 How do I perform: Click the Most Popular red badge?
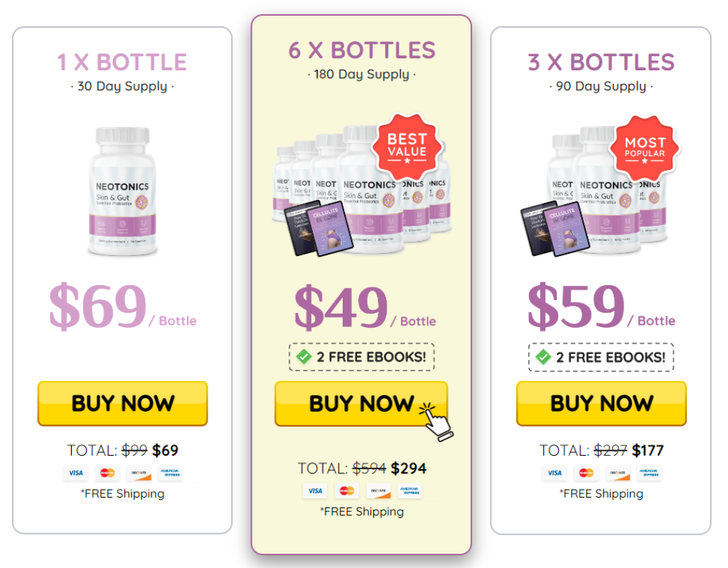(644, 148)
